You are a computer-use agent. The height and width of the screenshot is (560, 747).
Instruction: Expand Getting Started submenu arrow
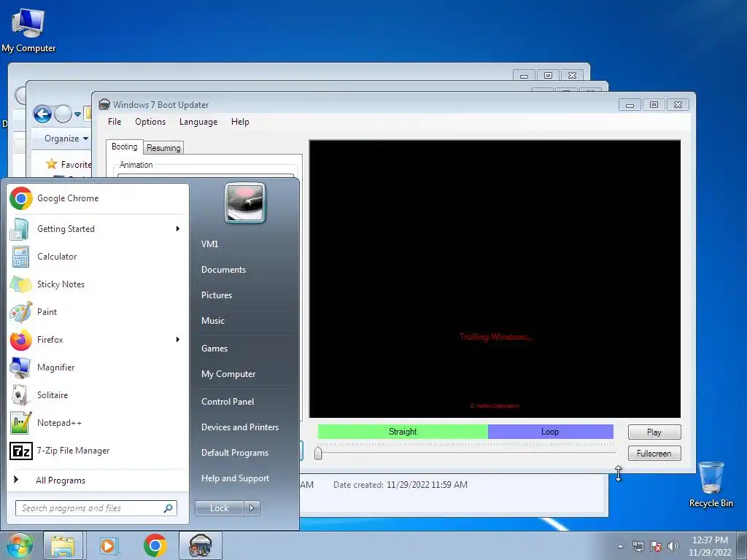click(x=178, y=229)
